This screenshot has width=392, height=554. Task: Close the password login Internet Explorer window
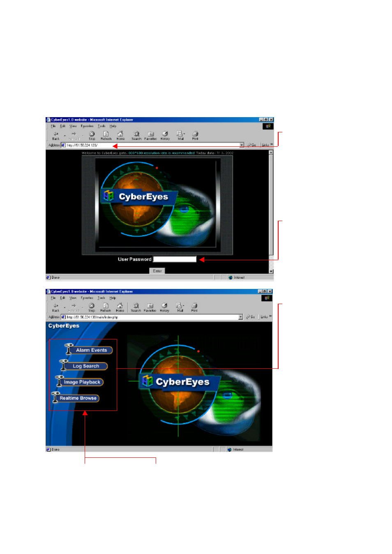pos(271,120)
